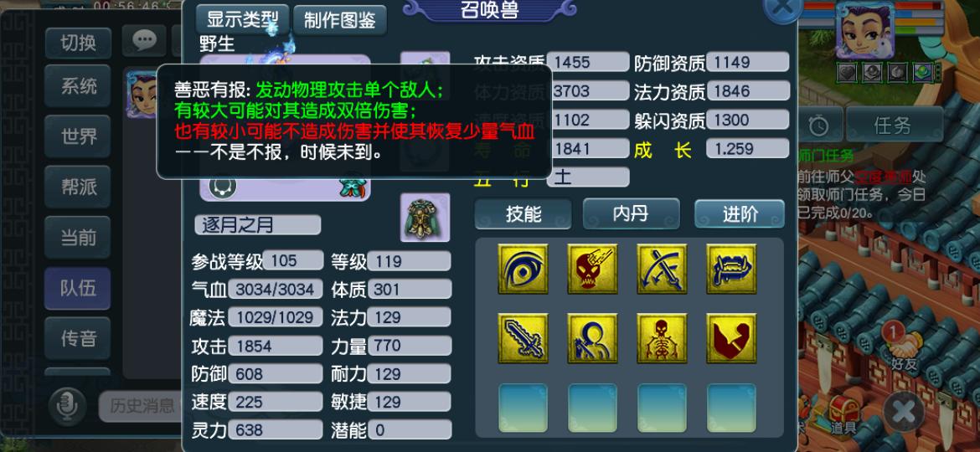
Task: Select the red flexed arm skill icon
Action: click(731, 338)
